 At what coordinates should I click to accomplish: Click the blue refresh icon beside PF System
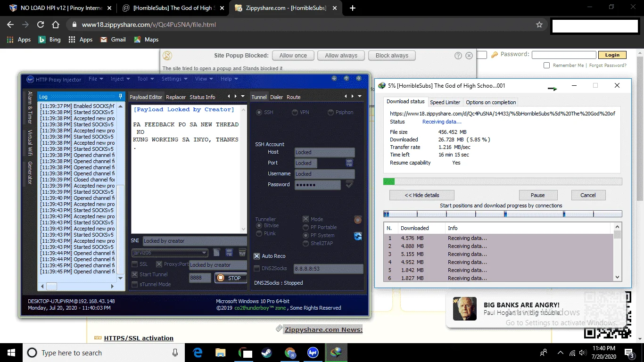click(358, 236)
